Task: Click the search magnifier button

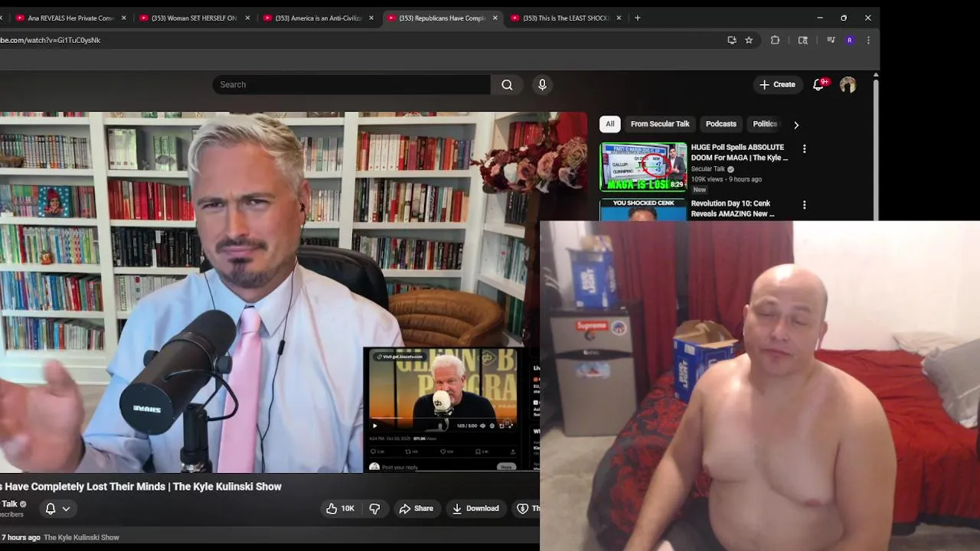Action: [507, 85]
